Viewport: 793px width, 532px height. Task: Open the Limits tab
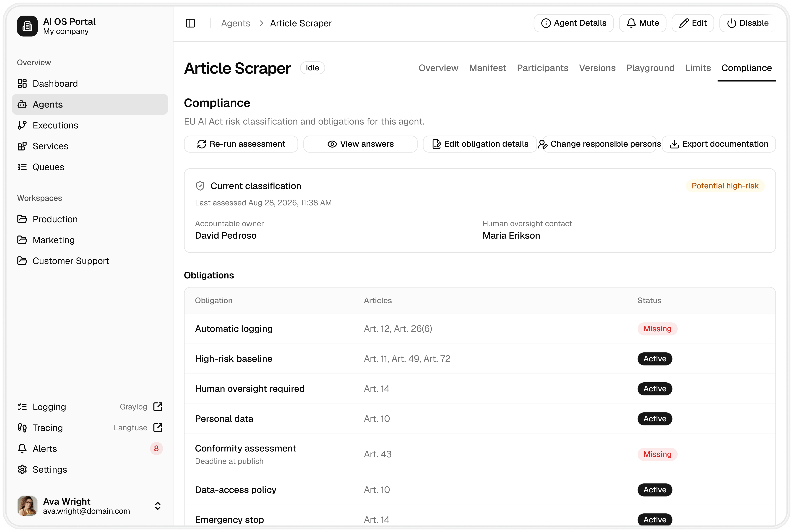(x=698, y=68)
